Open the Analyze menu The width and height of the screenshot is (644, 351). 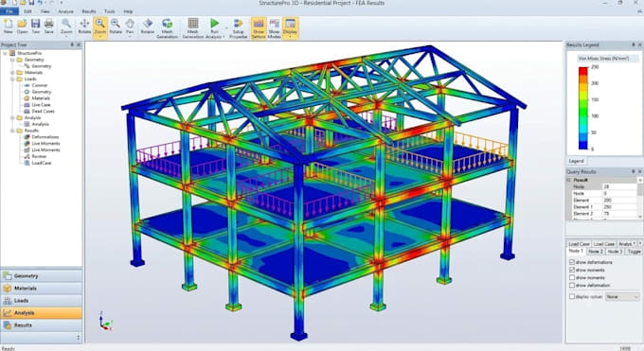click(x=65, y=11)
